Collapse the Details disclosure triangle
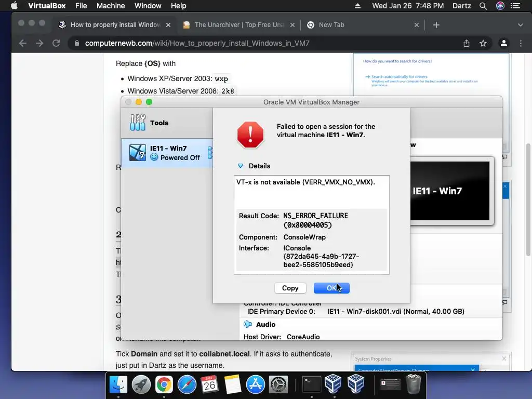 (x=241, y=166)
